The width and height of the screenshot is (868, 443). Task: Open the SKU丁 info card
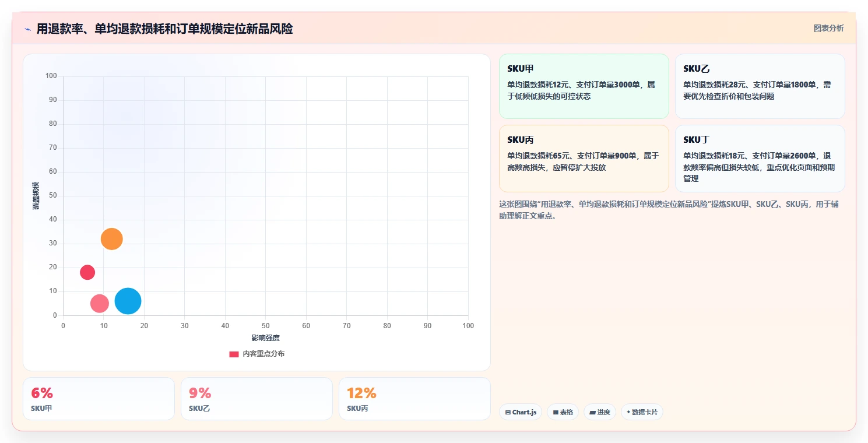pos(760,158)
